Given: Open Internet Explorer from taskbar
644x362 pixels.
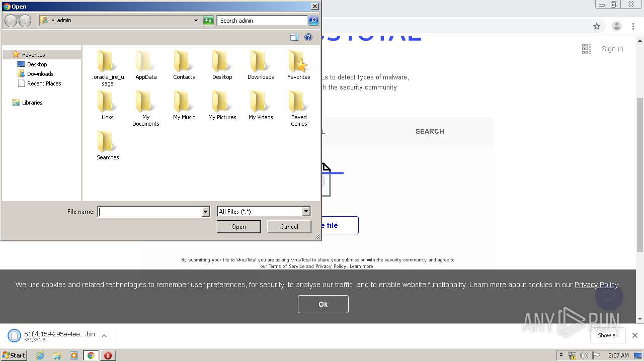Looking at the screenshot, I should tap(40, 355).
